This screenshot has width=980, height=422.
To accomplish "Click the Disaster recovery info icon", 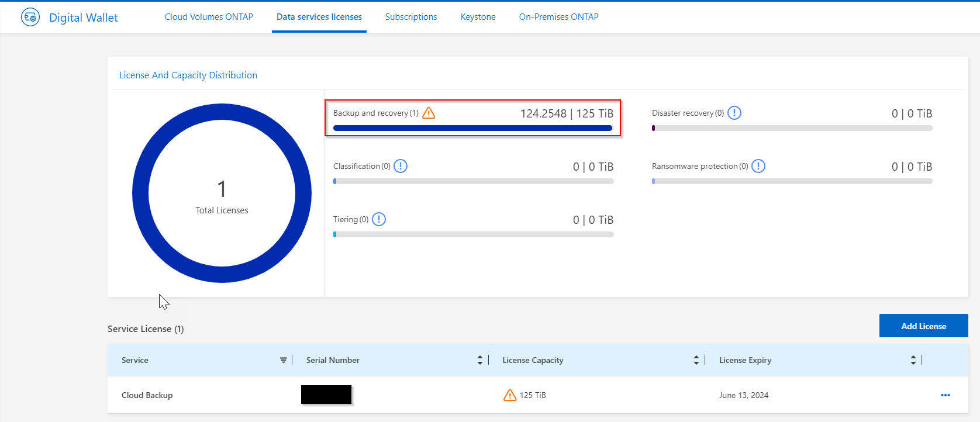I will (x=734, y=113).
